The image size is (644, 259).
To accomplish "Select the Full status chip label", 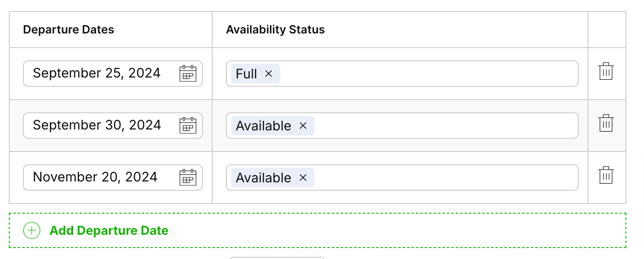I will coord(246,74).
